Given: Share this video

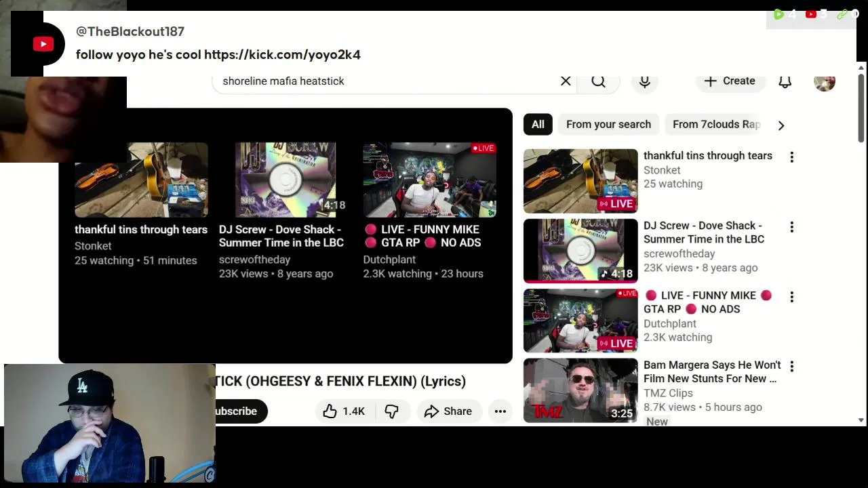Looking at the screenshot, I should point(448,411).
